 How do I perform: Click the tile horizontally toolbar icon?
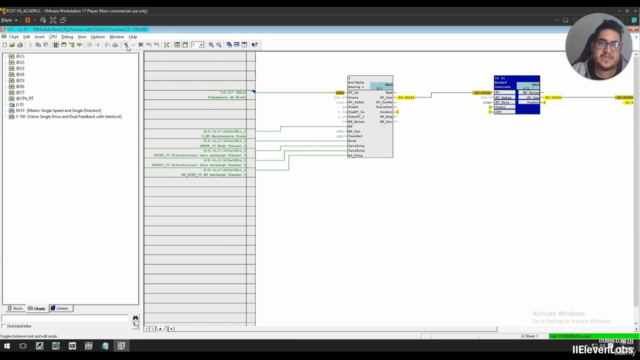(237, 45)
